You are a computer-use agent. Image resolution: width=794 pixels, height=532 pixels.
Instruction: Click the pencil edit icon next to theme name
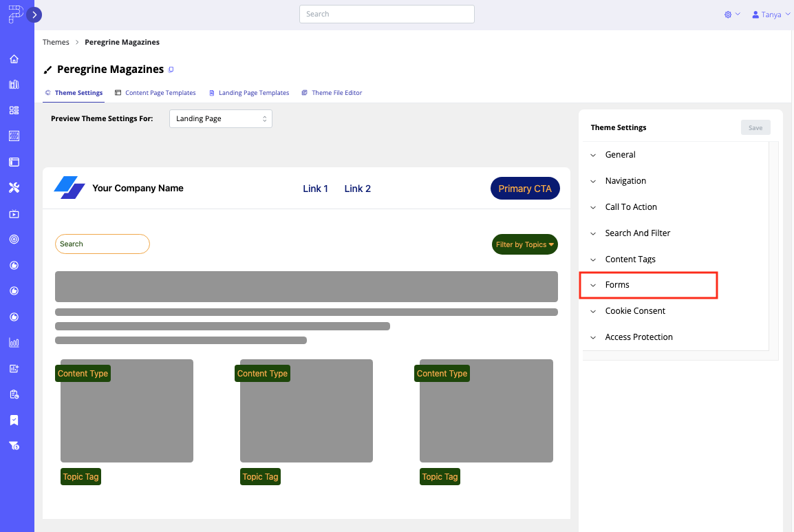click(x=47, y=69)
